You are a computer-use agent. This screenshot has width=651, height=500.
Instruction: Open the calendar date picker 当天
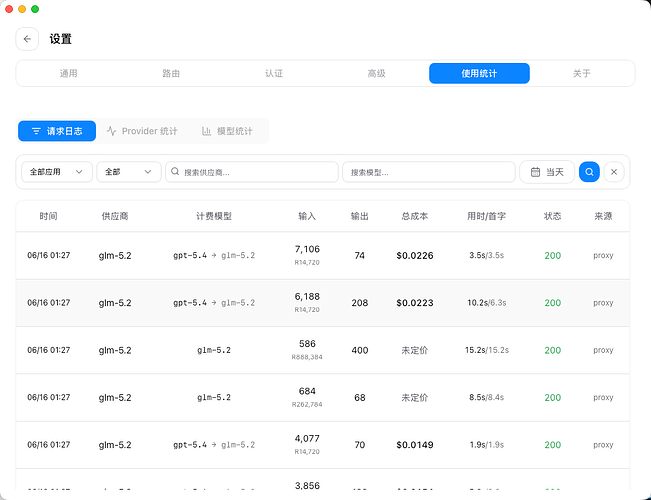pos(547,172)
